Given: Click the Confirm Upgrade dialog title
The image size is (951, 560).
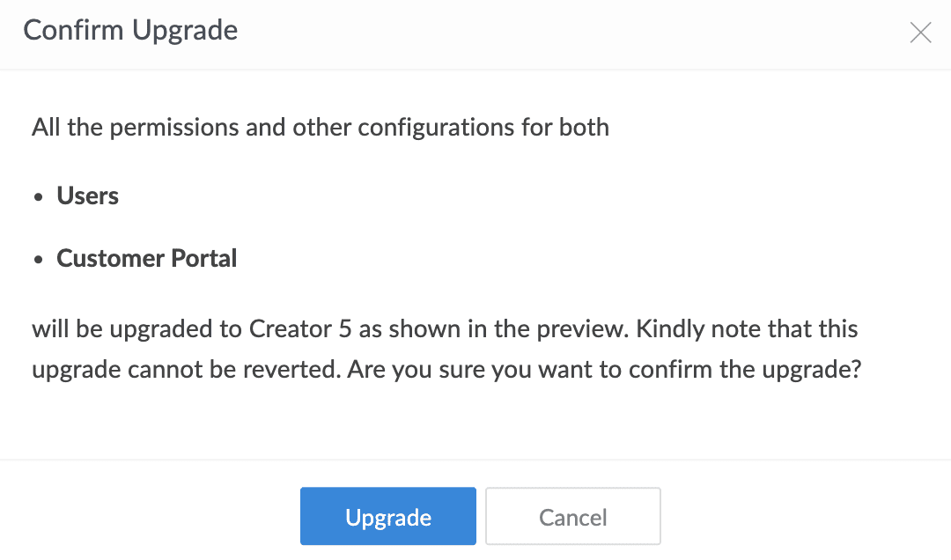Looking at the screenshot, I should (x=130, y=31).
